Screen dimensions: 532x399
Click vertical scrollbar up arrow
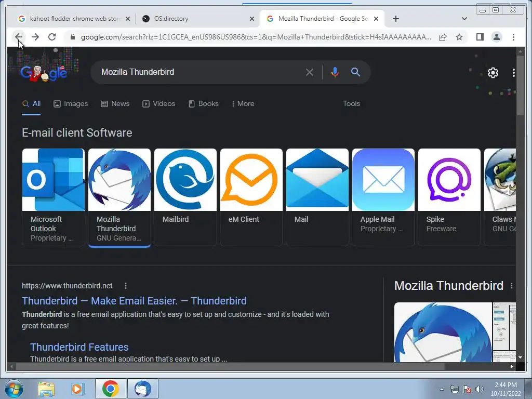point(520,51)
